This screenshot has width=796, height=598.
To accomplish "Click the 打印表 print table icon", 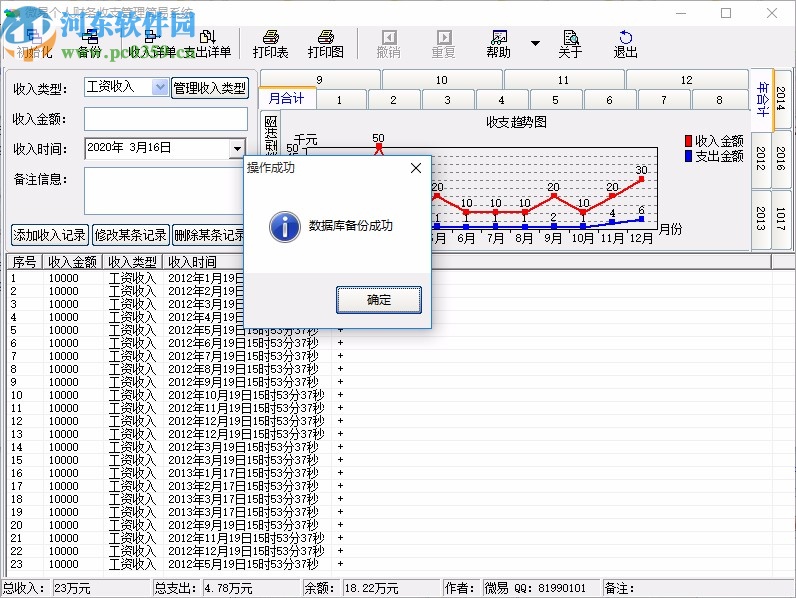I will pyautogui.click(x=271, y=44).
